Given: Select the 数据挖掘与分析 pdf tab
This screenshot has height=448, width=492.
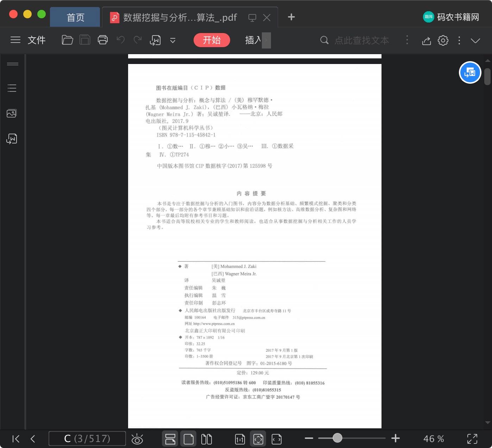Looking at the screenshot, I should (x=180, y=17).
